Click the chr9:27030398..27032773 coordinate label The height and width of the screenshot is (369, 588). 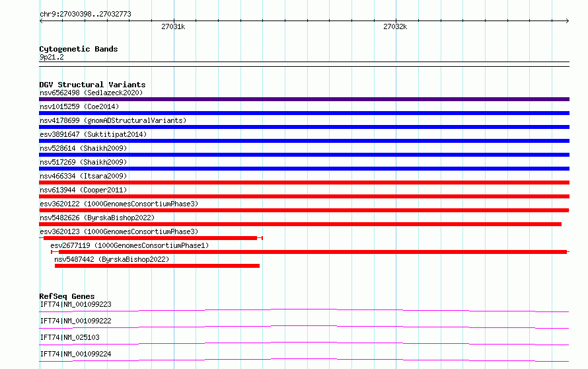pos(85,15)
